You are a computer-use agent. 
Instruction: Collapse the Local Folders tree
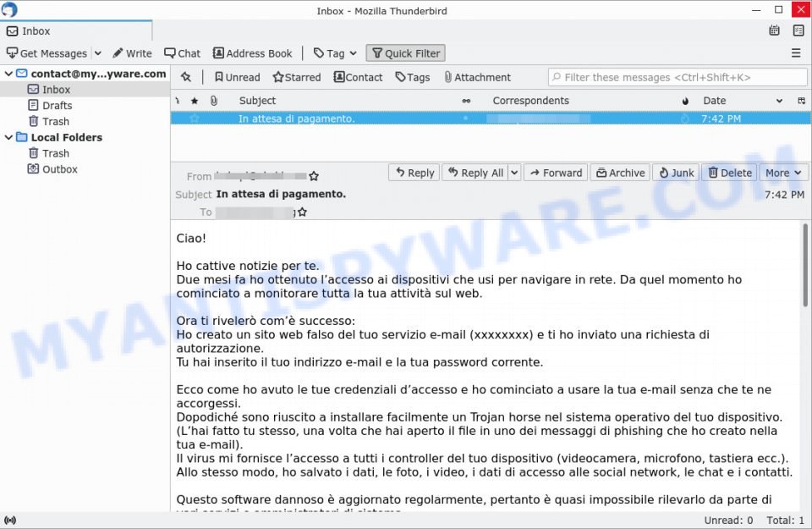tap(8, 137)
